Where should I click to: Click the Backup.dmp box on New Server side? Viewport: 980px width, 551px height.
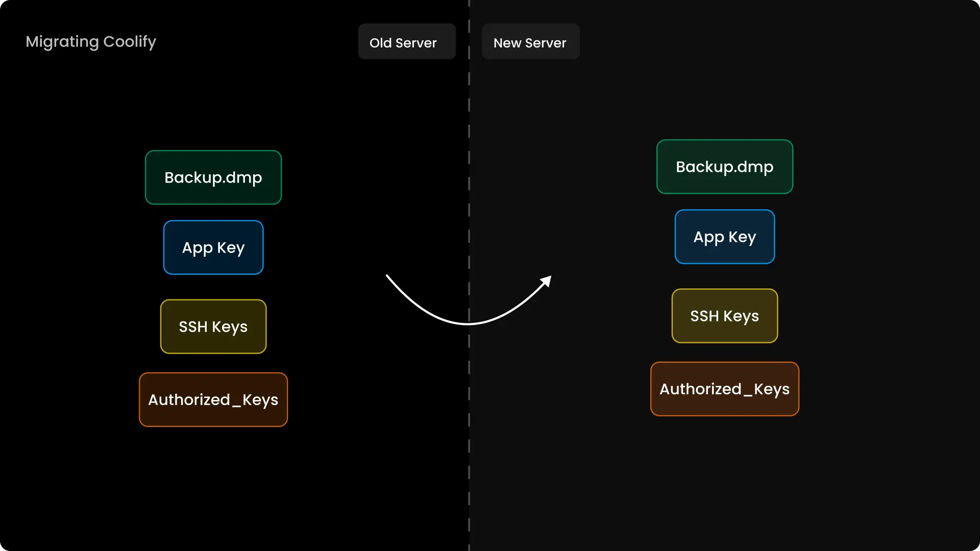[x=724, y=166]
